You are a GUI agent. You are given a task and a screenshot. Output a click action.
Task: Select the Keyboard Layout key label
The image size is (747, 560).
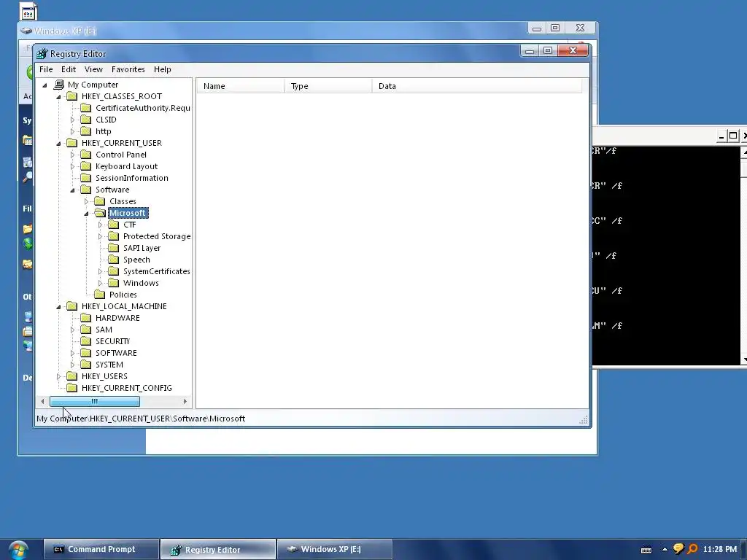(x=126, y=166)
